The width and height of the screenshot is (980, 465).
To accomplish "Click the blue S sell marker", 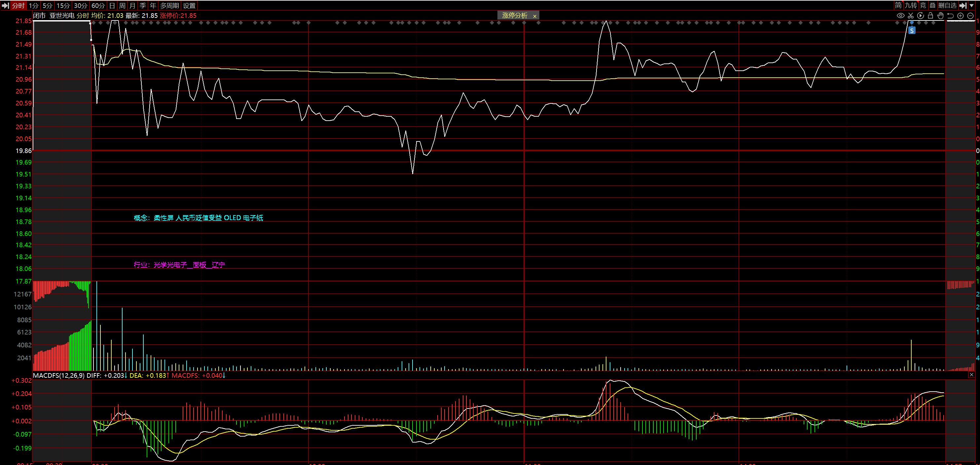I will 912,30.
